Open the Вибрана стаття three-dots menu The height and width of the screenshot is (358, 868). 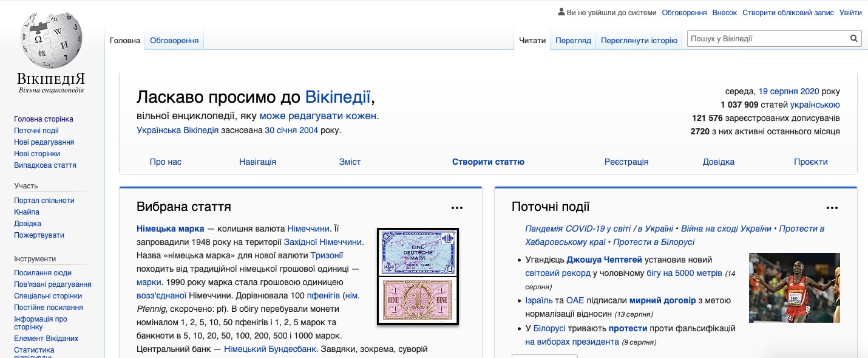pos(457,208)
